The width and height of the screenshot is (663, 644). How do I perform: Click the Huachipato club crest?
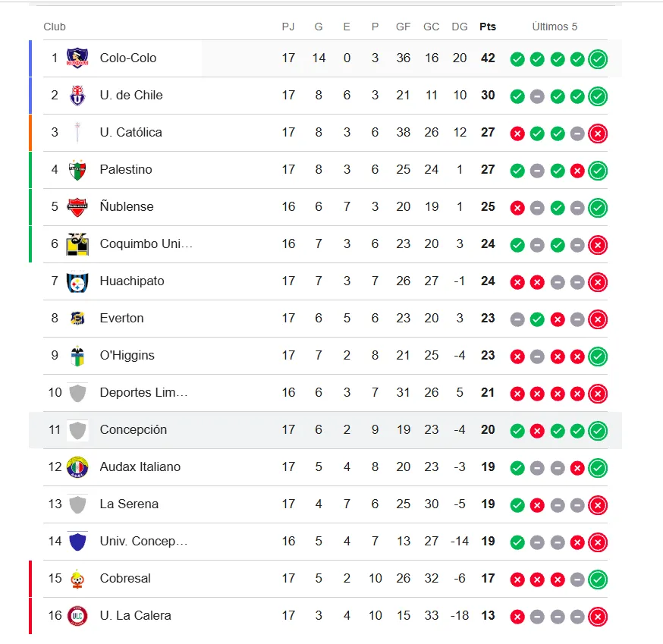pyautogui.click(x=77, y=281)
